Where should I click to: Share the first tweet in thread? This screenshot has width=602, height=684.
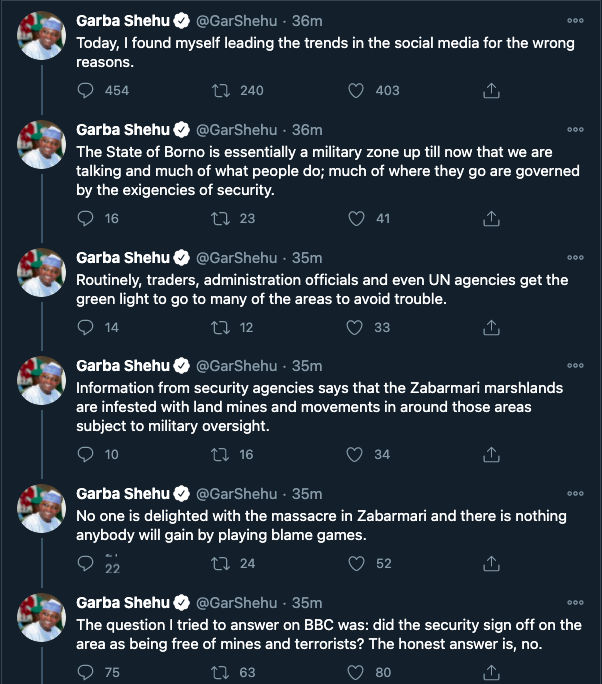click(x=491, y=90)
